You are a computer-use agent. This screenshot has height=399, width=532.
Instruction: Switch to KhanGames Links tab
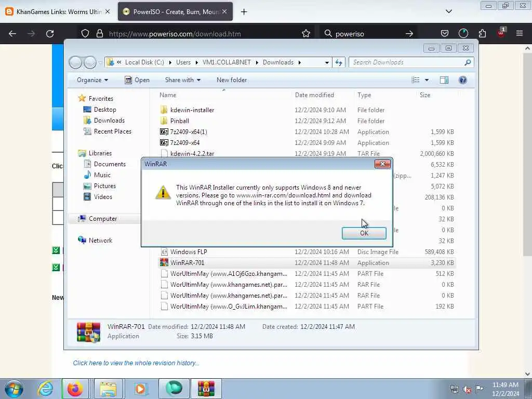pyautogui.click(x=58, y=11)
